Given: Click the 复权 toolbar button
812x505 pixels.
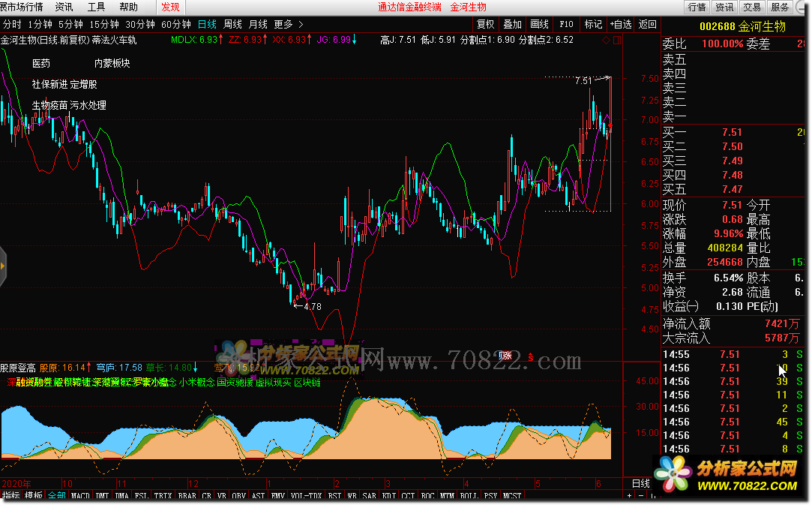Looking at the screenshot, I should (x=485, y=24).
